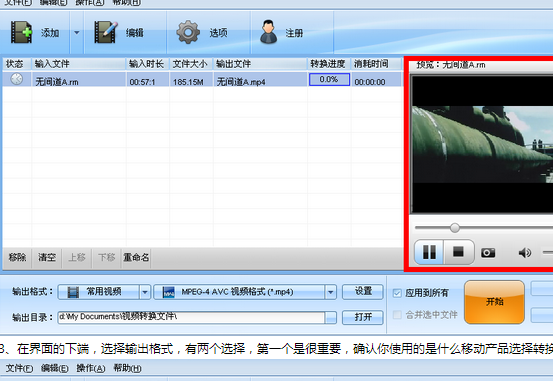This screenshot has height=381, width=553.
Task: Click the duration value 00:57:1
Action: 142,82
